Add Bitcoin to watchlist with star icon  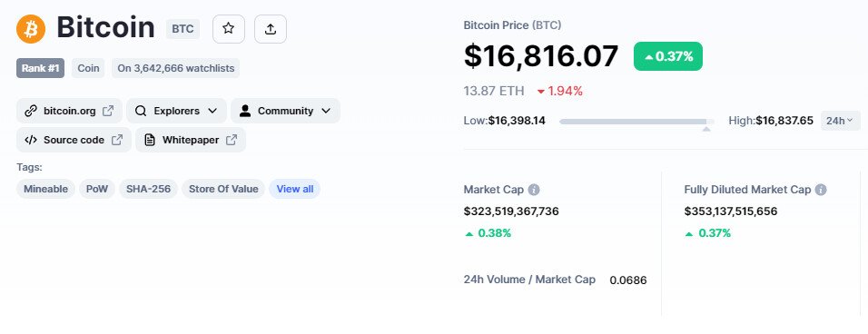pos(229,29)
